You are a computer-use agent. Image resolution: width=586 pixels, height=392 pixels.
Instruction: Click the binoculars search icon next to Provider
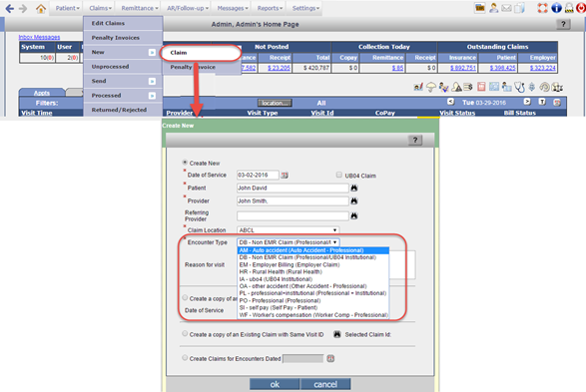[354, 200]
